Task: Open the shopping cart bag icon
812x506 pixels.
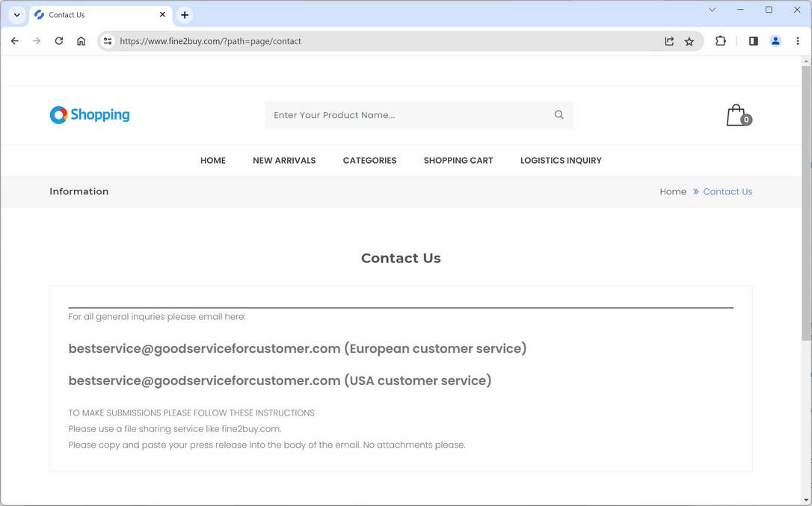Action: click(736, 114)
